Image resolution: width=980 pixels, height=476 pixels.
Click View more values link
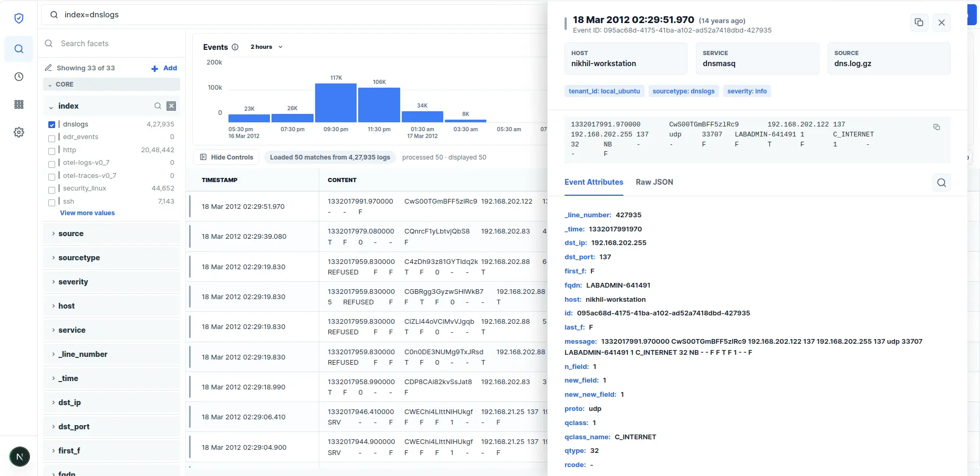click(x=87, y=213)
